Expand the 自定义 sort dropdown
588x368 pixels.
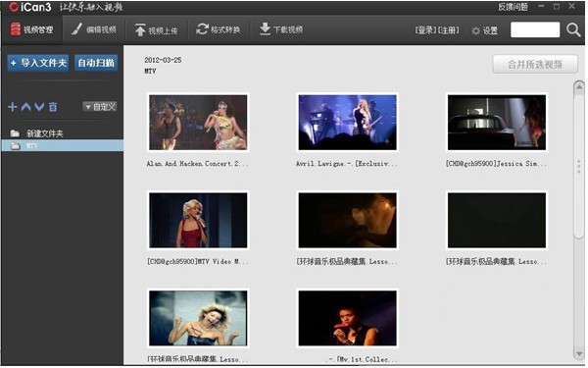pyautogui.click(x=100, y=107)
